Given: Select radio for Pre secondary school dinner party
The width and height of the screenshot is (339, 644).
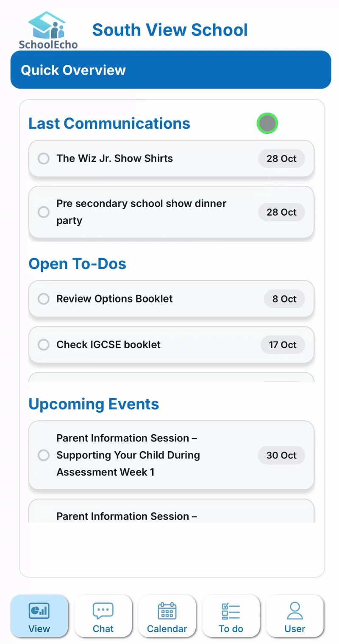Looking at the screenshot, I should tap(44, 212).
